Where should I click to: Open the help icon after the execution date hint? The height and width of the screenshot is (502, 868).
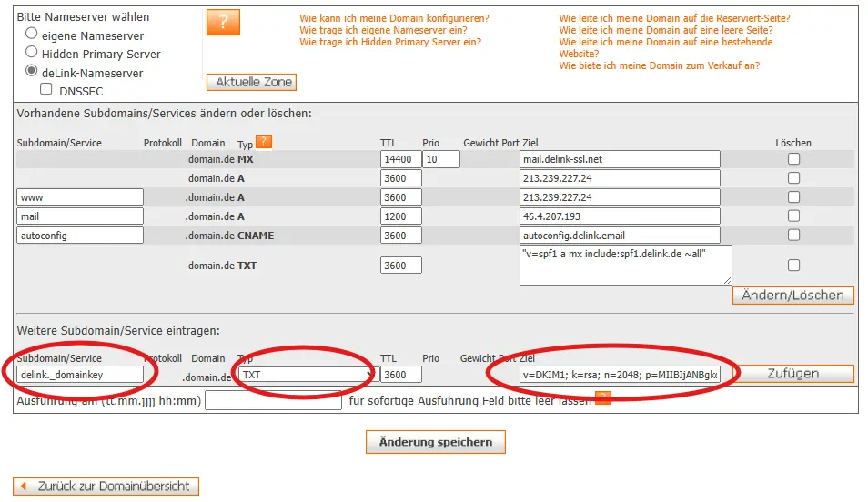point(603,397)
